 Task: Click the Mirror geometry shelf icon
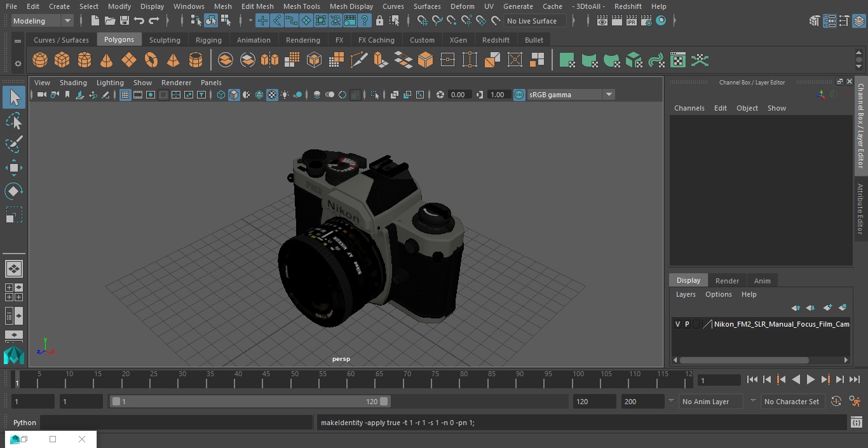pyautogui.click(x=270, y=60)
